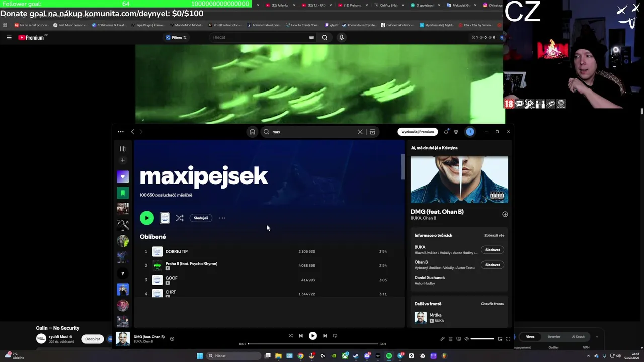Screen dimensions: 644x362
Task: Follow BUKA with the Sledovat button
Action: [x=492, y=250]
